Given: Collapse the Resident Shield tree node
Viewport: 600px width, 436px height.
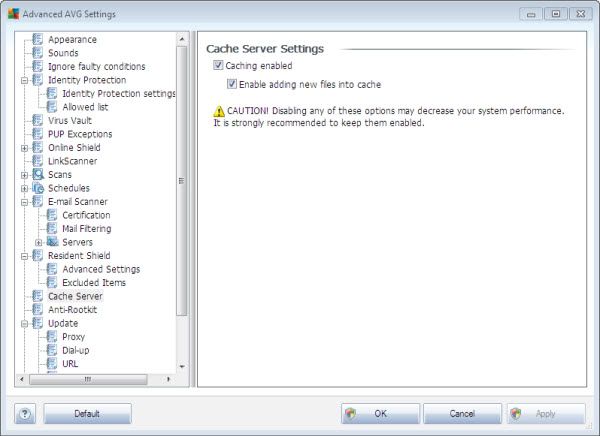Looking at the screenshot, I should pyautogui.click(x=24, y=256).
